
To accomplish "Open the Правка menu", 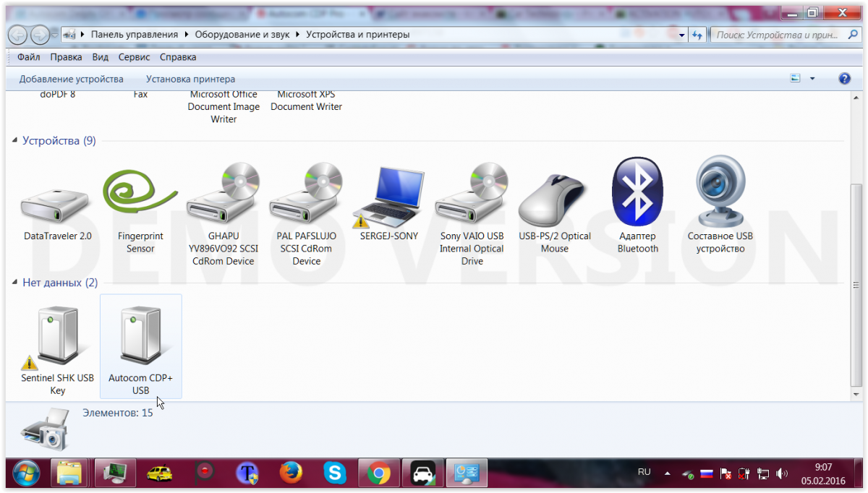I will click(x=67, y=57).
